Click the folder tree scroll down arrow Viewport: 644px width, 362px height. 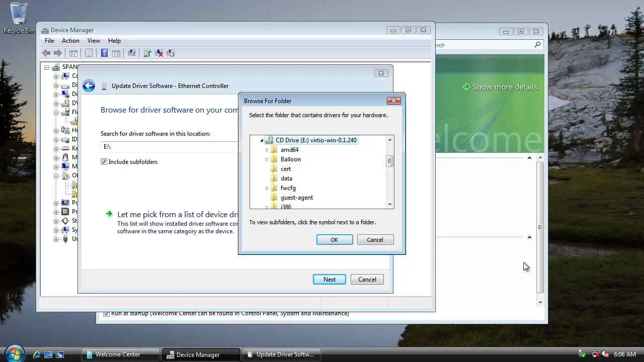tap(389, 204)
